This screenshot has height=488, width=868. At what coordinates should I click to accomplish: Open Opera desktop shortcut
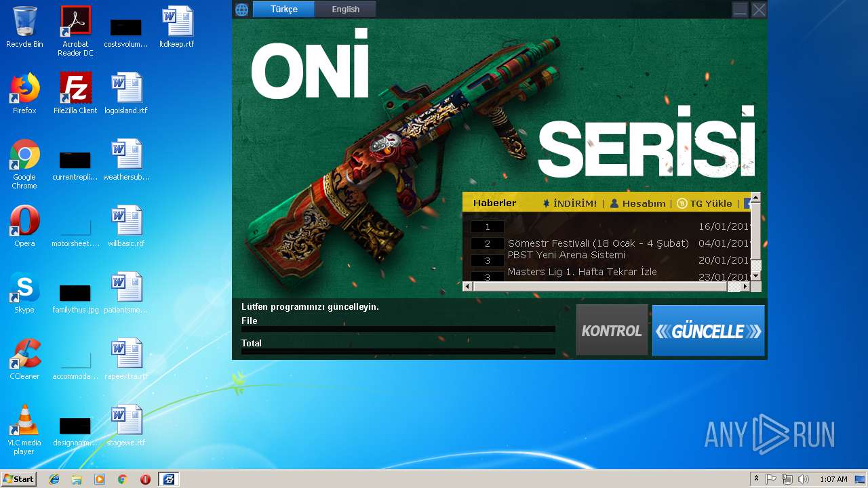(24, 226)
